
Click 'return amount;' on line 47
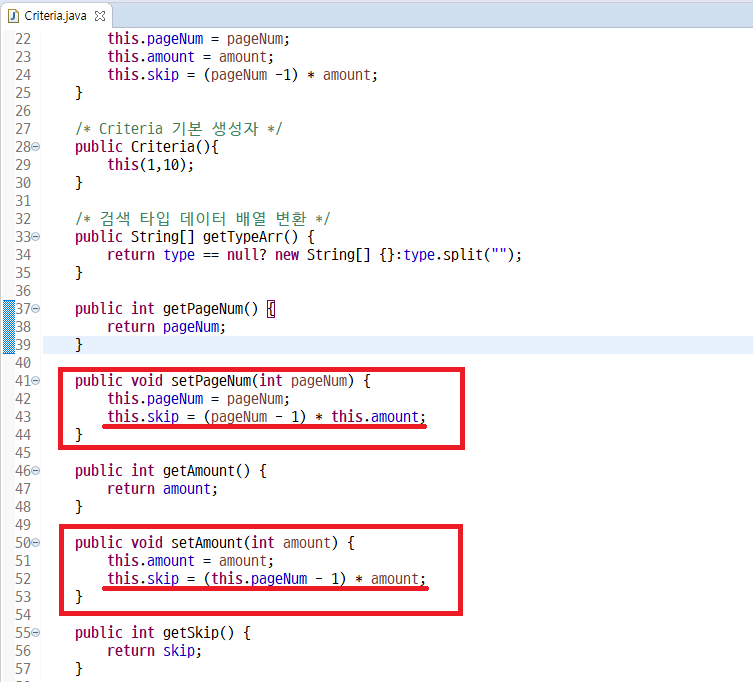click(162, 488)
